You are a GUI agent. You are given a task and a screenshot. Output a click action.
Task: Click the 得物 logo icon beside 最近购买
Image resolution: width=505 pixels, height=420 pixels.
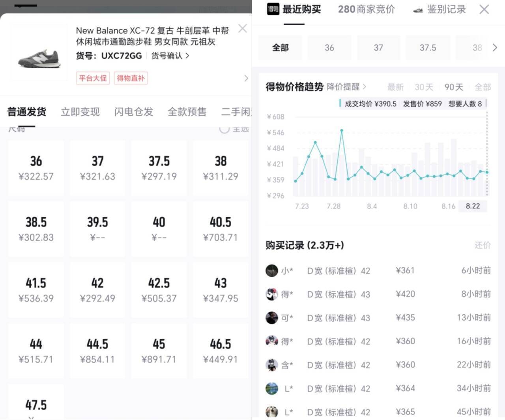coord(273,9)
